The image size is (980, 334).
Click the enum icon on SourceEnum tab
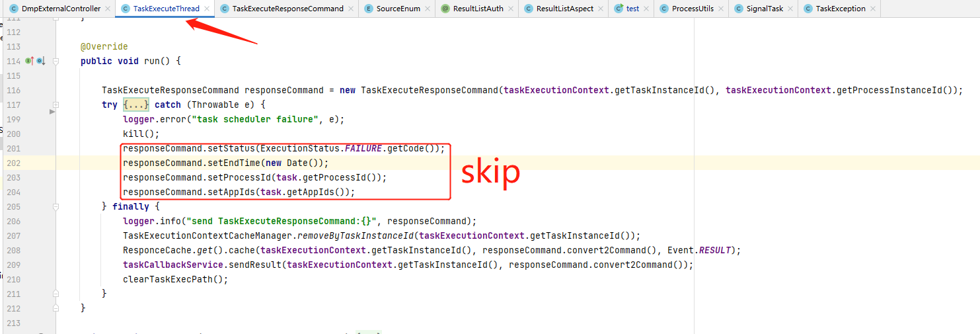coord(369,9)
